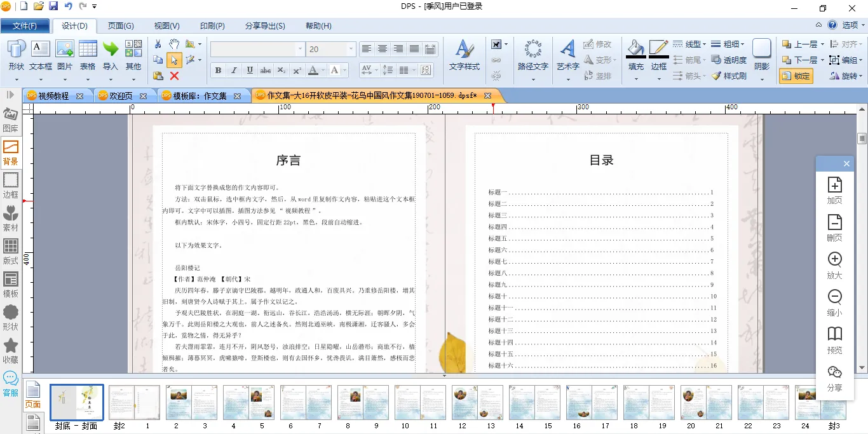Screen dimensions: 868x434
Task: Toggle the 锁定 lock button
Action: [796, 76]
